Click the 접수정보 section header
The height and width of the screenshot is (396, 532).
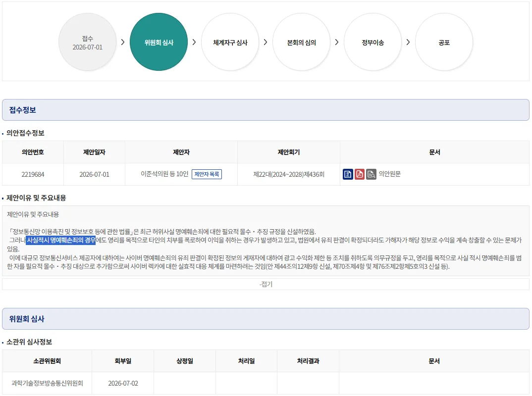(x=266, y=110)
